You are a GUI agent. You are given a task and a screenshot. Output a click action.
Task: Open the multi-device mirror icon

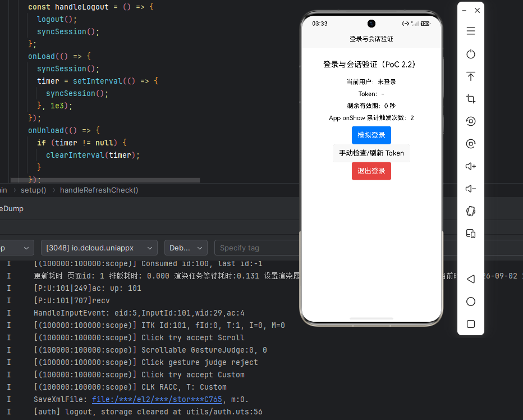click(471, 234)
